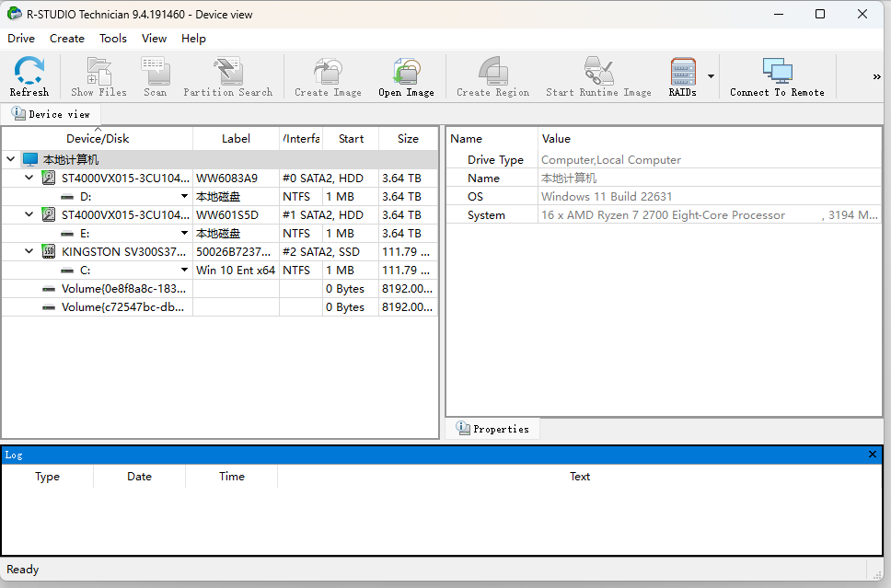Click the Log Time column header
891x588 pixels.
pos(232,476)
